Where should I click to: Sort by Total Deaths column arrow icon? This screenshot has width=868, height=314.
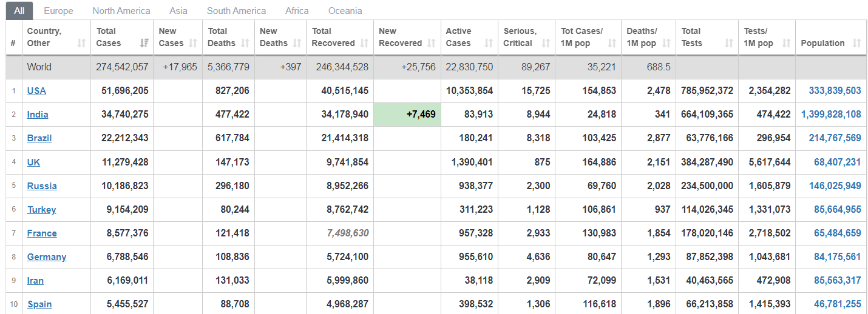[245, 43]
